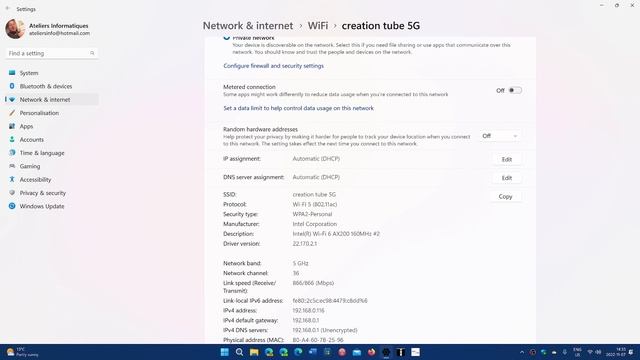640x360 pixels.
Task: Select the Private network radio button
Action: pos(227,38)
